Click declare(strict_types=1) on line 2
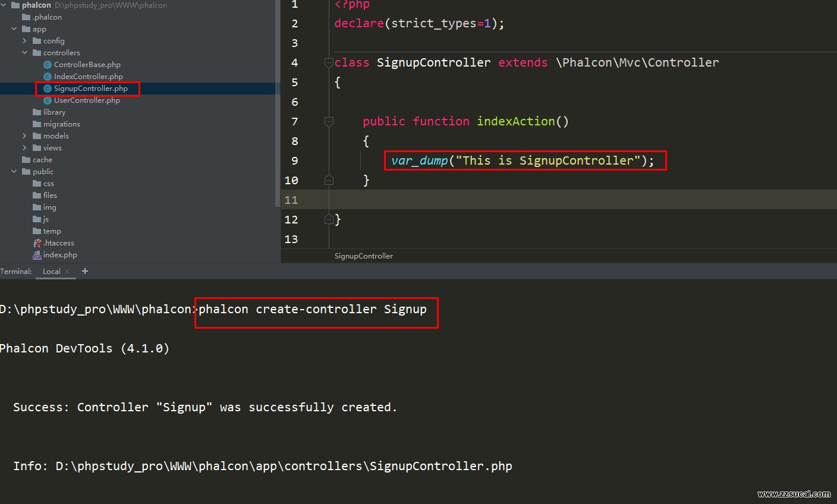This screenshot has height=504, width=837. [419, 24]
